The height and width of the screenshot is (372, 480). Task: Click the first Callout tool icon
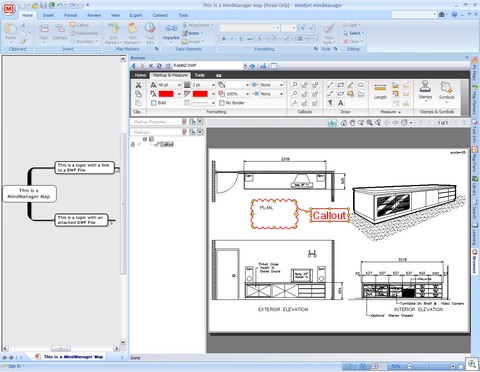[294, 85]
